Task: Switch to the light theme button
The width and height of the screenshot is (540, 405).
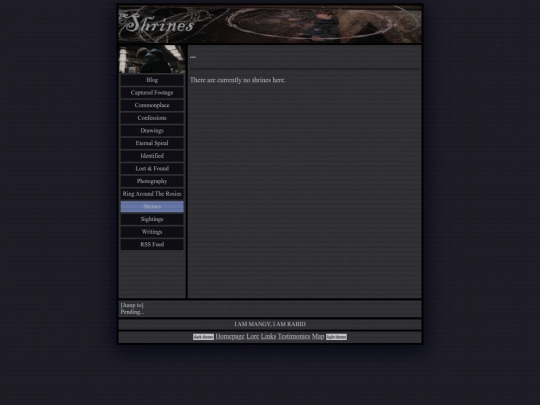Action: click(x=336, y=337)
